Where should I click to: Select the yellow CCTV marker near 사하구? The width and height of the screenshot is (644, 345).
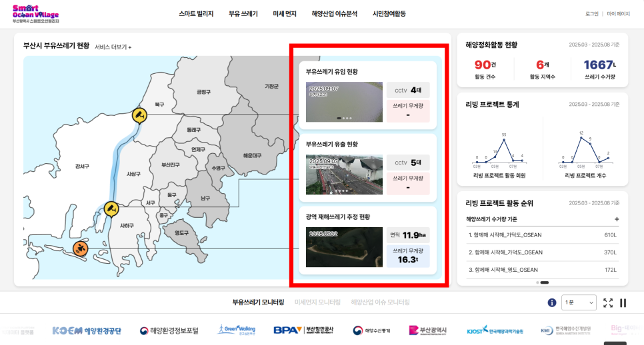coord(111,209)
